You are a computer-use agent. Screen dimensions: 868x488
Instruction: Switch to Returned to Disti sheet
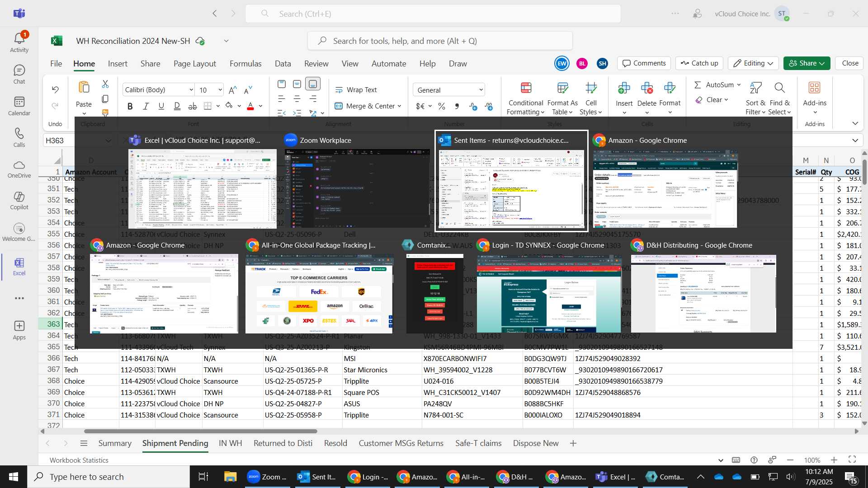point(283,443)
